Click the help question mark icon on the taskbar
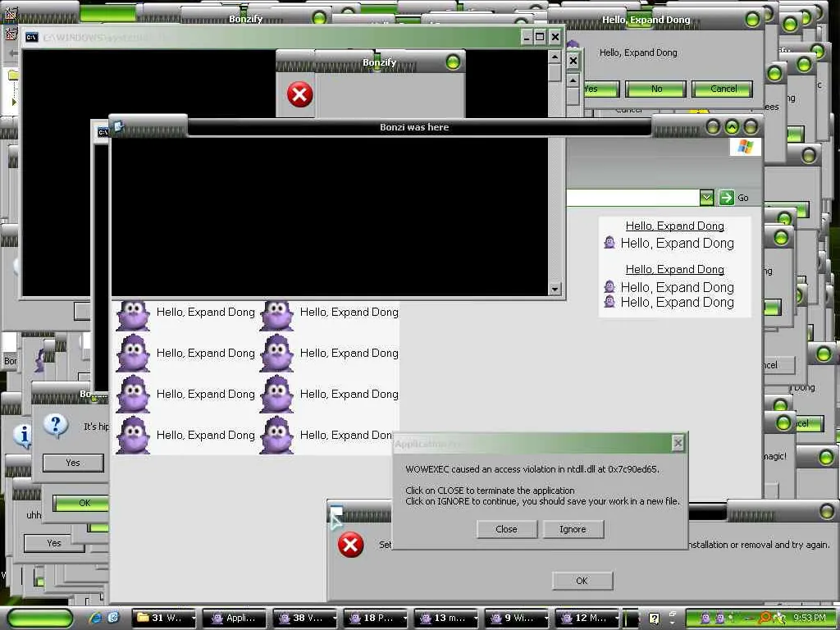 point(654,619)
